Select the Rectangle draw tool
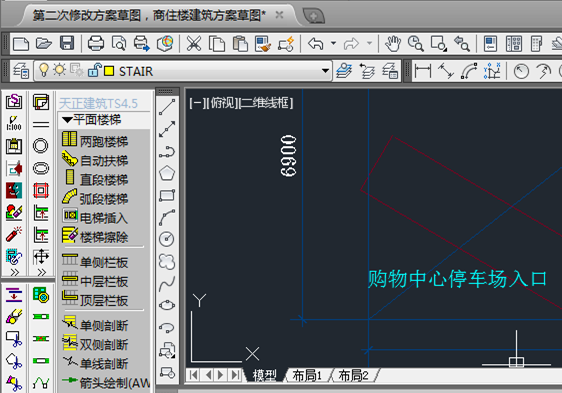Image resolution: width=562 pixels, height=393 pixels. click(167, 195)
